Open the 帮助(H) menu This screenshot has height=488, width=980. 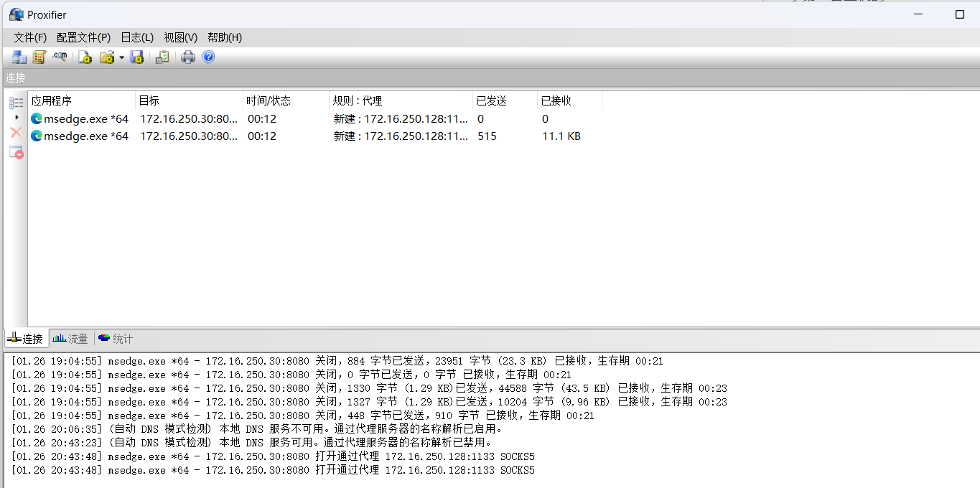[x=225, y=37]
